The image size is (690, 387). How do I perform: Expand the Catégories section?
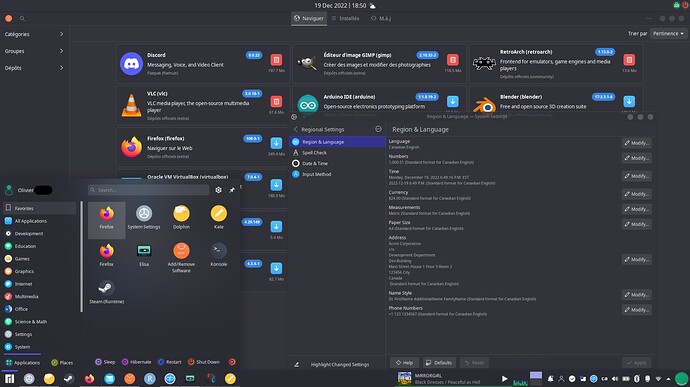(x=34, y=34)
